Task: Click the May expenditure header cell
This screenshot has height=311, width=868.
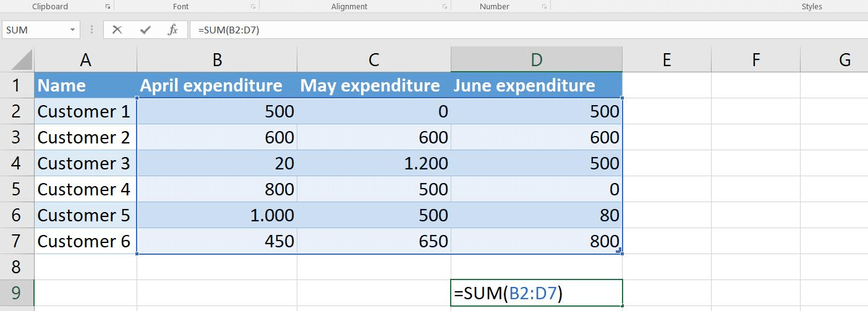Action: point(374,85)
